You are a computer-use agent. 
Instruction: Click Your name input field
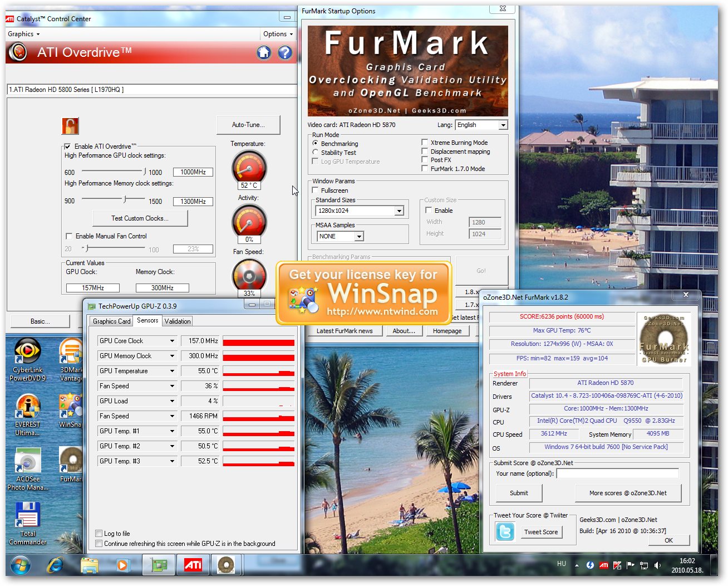(617, 473)
